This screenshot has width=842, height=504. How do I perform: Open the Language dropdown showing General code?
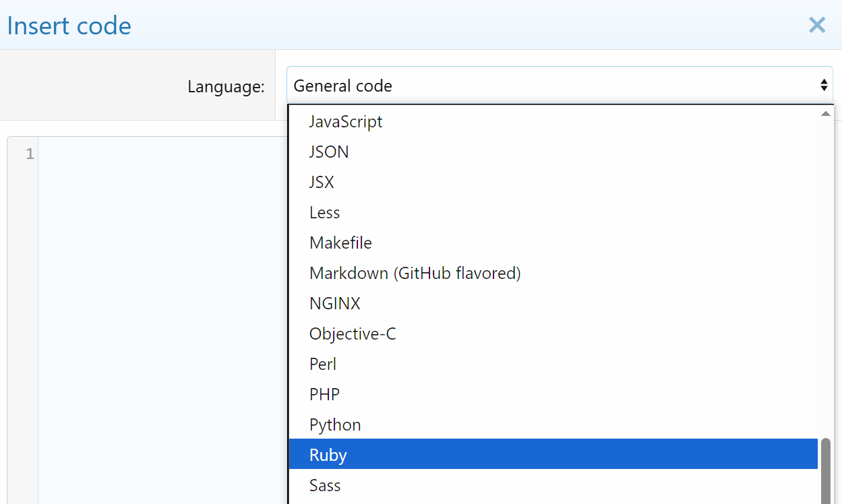pos(560,86)
